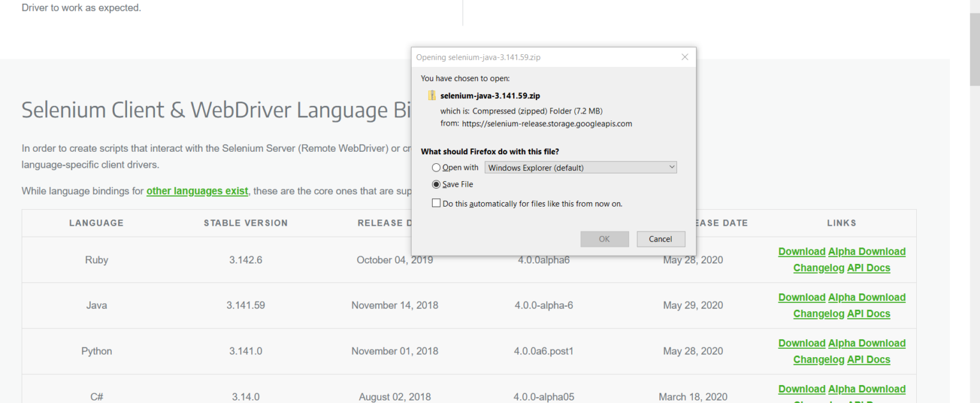Click the OK button in the dialog
This screenshot has height=403, width=980.
click(x=604, y=238)
